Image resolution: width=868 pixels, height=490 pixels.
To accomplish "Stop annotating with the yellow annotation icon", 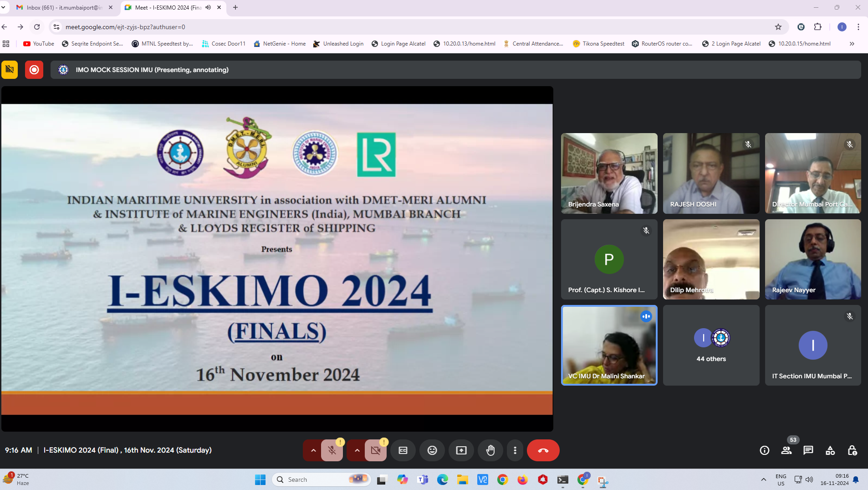I will 10,70.
